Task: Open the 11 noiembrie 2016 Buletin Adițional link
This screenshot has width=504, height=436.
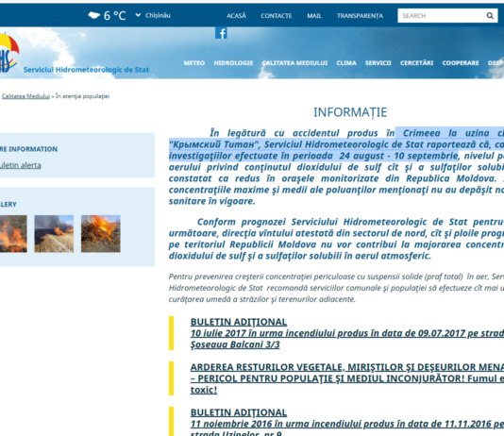Action: point(347,422)
